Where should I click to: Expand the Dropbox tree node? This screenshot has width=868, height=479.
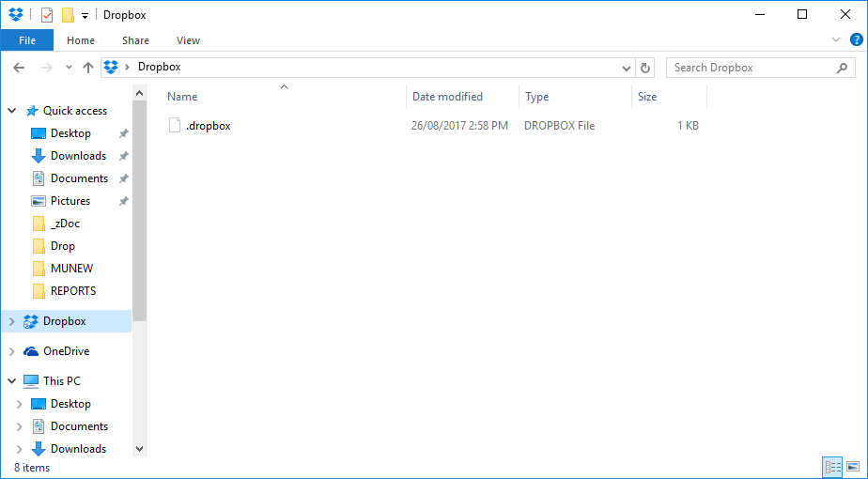(11, 321)
